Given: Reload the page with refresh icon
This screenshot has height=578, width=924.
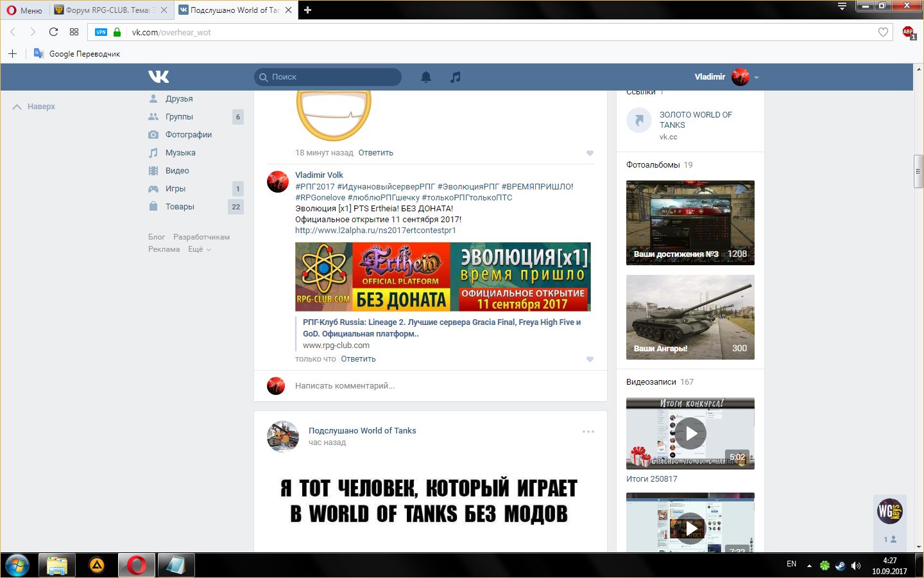Looking at the screenshot, I should pyautogui.click(x=53, y=32).
